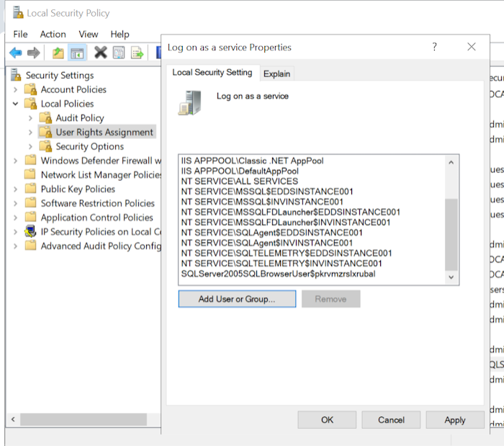Click the Export List toolbar icon
The width and height of the screenshot is (504, 446).
click(x=137, y=53)
